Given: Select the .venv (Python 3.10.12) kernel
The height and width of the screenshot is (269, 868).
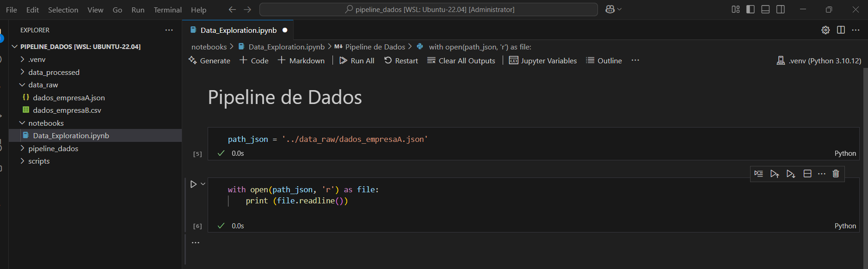Looking at the screenshot, I should pos(819,61).
